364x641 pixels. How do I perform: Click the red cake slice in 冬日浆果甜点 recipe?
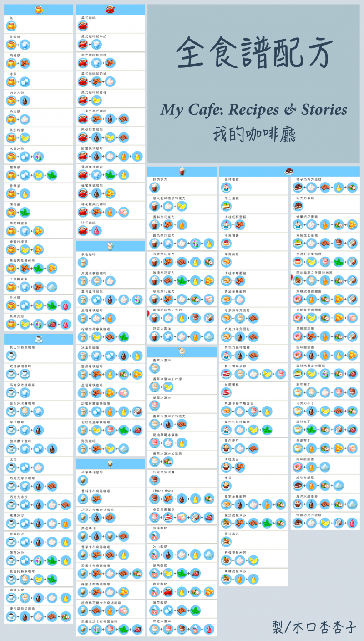168,518
